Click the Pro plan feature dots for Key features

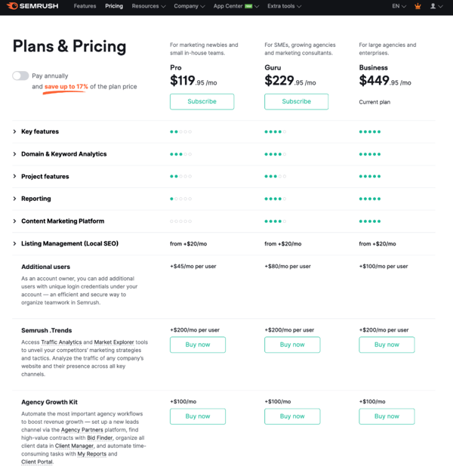180,131
